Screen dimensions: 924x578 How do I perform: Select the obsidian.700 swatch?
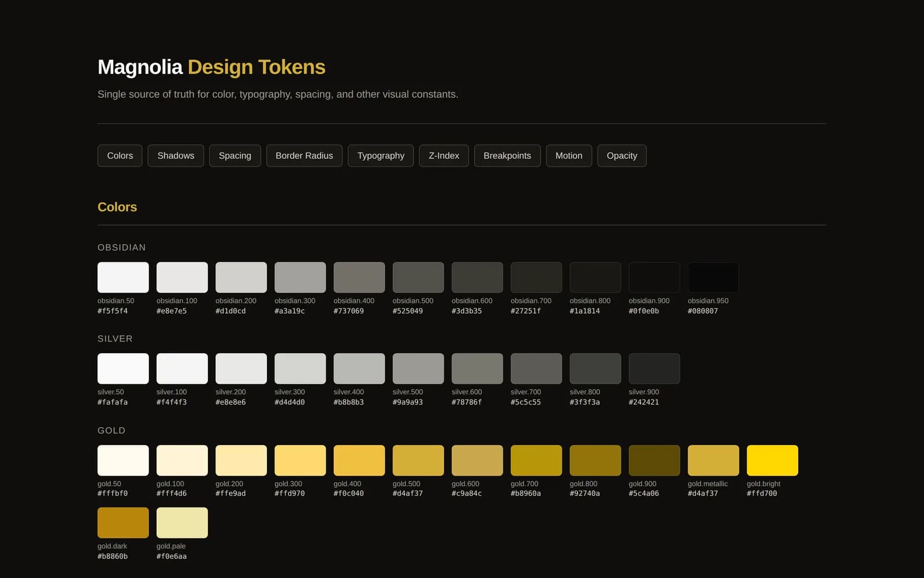536,277
